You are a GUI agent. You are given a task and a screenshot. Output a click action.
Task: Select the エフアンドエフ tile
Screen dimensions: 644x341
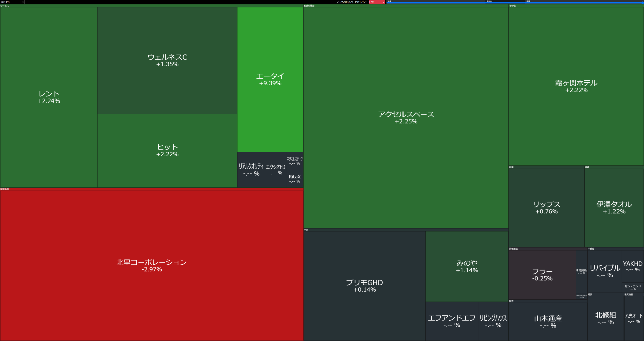click(452, 321)
